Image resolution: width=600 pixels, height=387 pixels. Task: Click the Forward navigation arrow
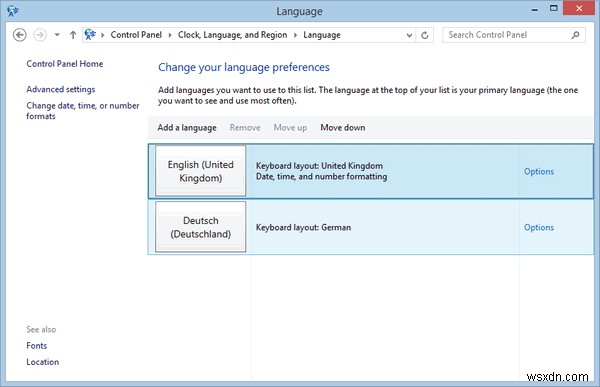40,35
